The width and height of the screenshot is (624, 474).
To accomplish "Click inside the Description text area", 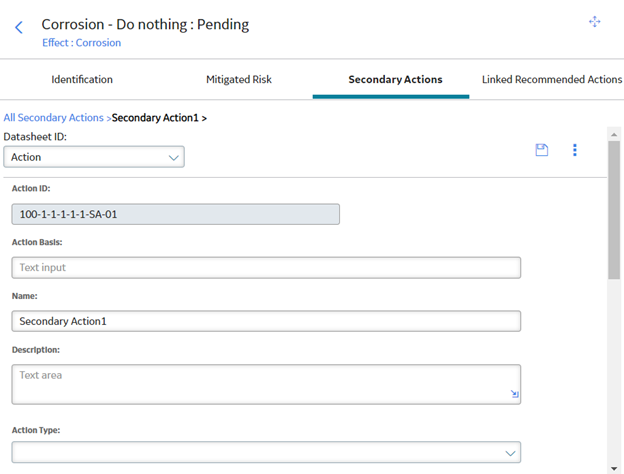I will tap(266, 384).
